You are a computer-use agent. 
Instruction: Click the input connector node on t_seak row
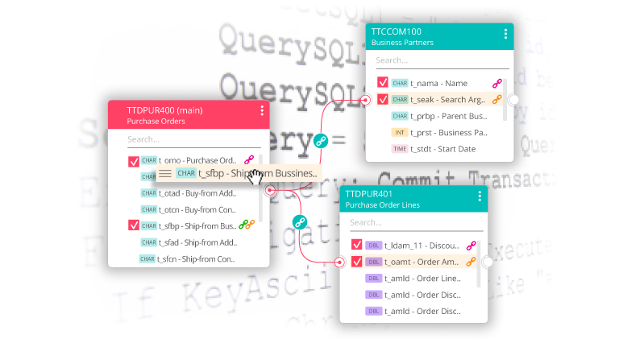coord(366,100)
